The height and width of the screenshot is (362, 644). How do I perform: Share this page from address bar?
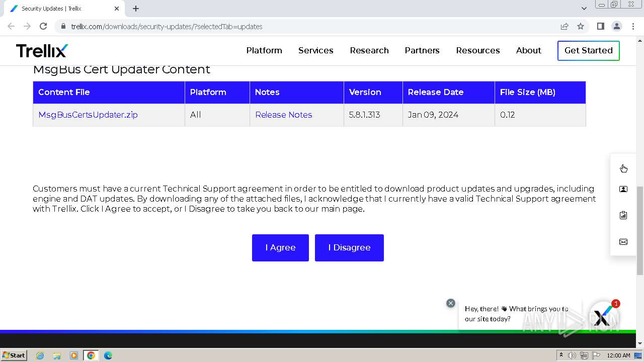pos(565,26)
